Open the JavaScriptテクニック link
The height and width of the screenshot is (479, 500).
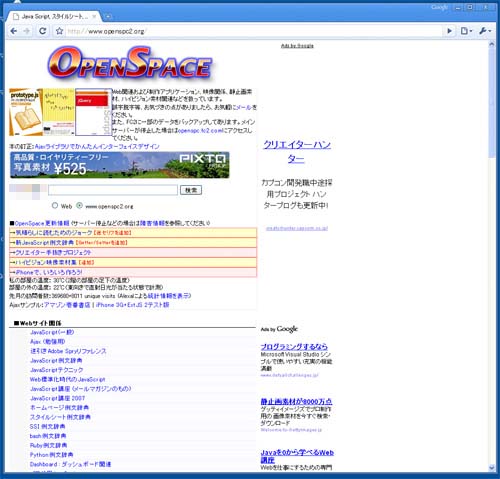click(x=56, y=370)
